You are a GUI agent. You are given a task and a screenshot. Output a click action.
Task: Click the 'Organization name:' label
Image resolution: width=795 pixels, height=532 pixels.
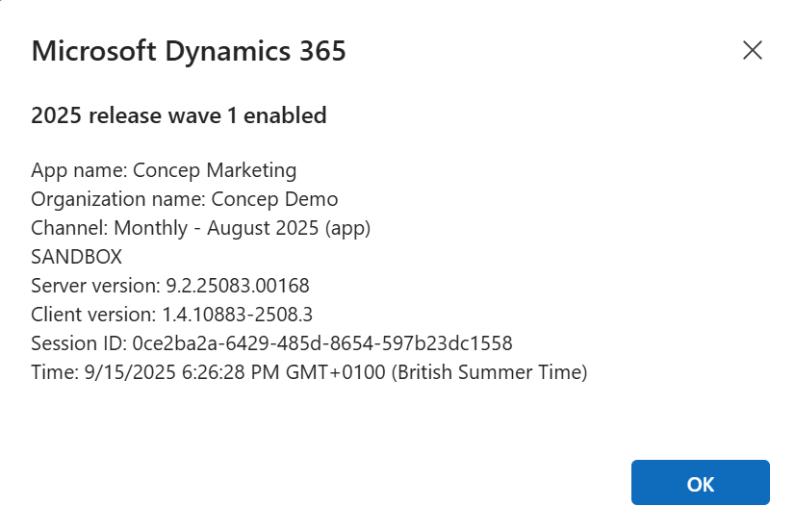118,199
